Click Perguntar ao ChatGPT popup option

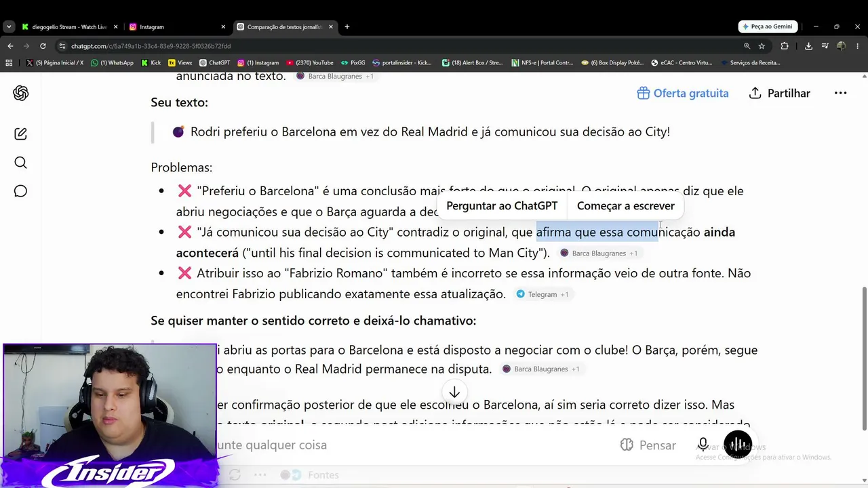[x=502, y=206]
